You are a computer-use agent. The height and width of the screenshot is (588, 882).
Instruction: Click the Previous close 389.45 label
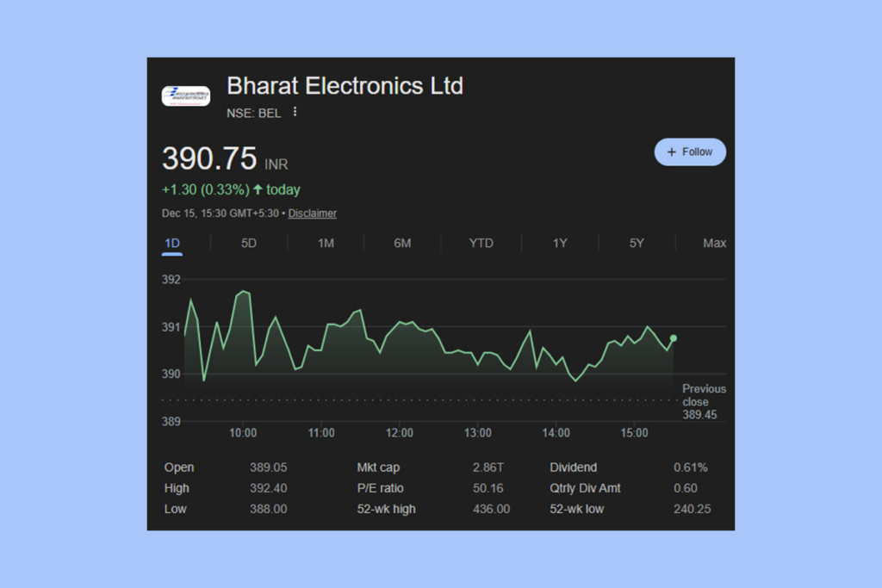[704, 401]
